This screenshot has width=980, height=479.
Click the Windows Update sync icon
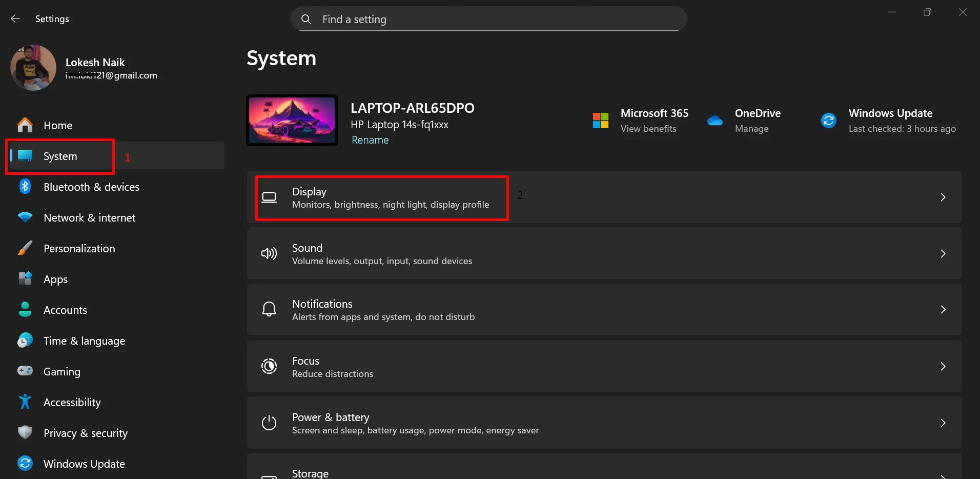(25, 463)
